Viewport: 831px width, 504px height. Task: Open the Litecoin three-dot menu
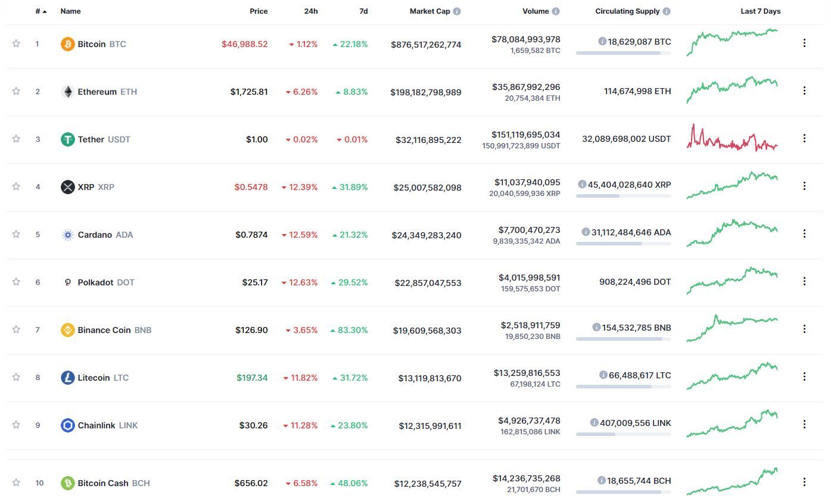804,377
